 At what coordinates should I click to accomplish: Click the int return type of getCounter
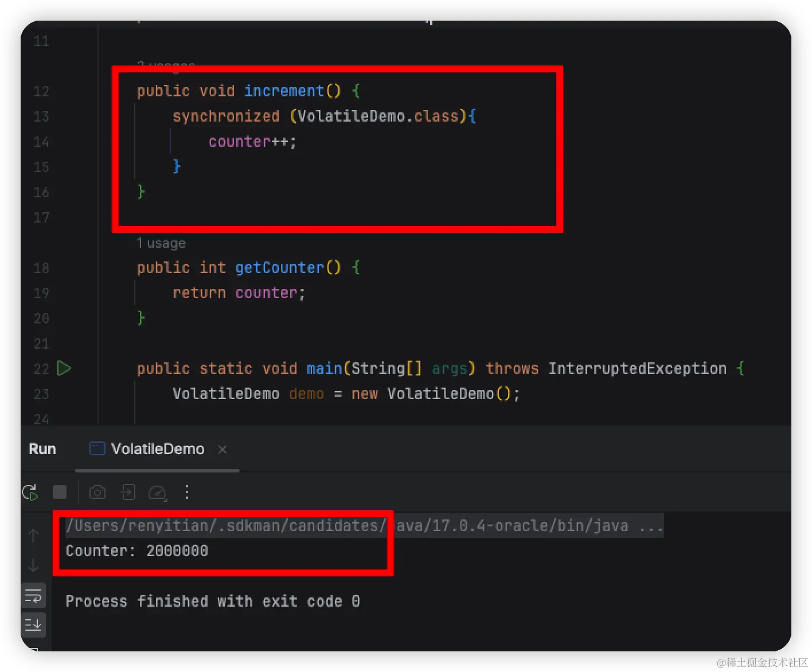tap(213, 268)
